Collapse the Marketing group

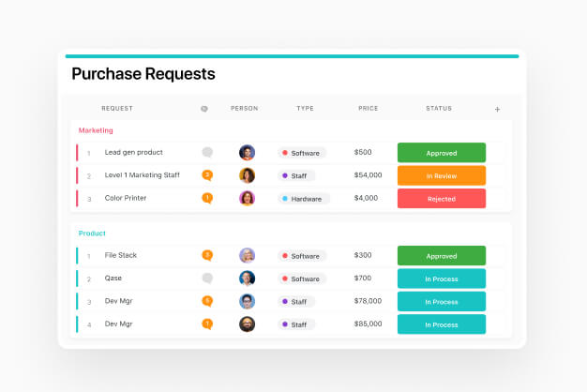(x=96, y=130)
